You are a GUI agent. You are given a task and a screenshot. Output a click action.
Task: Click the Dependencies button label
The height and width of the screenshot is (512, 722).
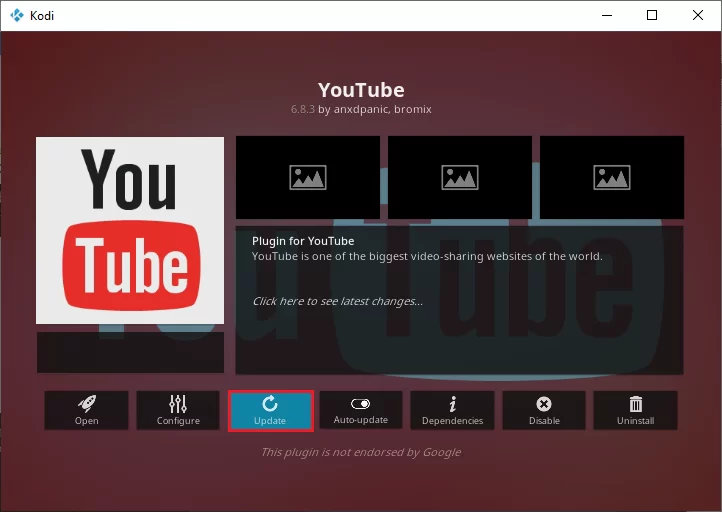tap(453, 420)
